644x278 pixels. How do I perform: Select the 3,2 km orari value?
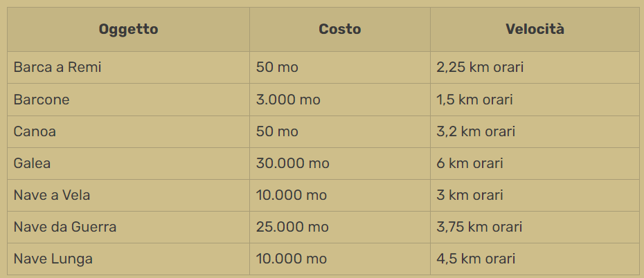click(476, 131)
